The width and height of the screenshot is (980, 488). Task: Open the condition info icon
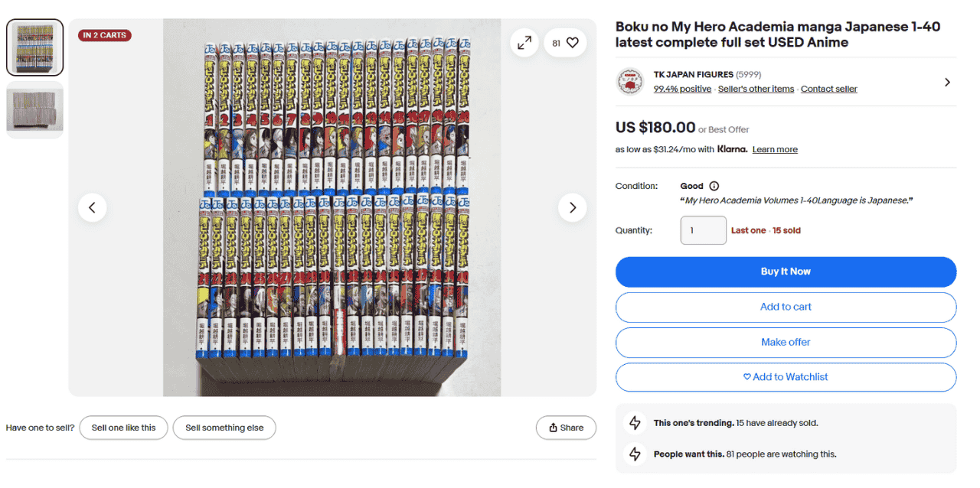(714, 186)
